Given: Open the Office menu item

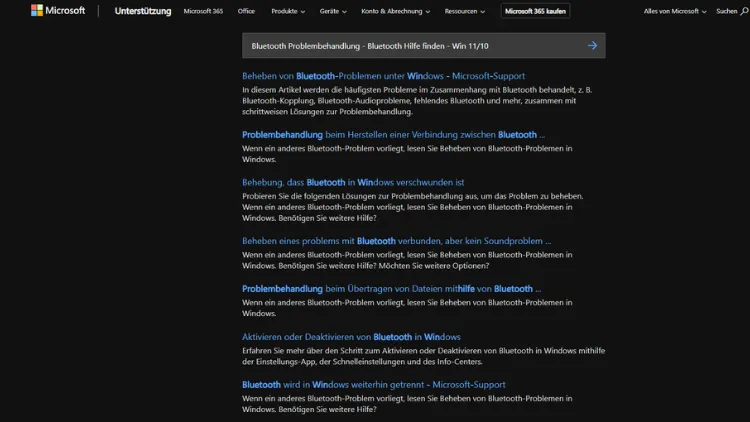Looking at the screenshot, I should click(x=246, y=11).
